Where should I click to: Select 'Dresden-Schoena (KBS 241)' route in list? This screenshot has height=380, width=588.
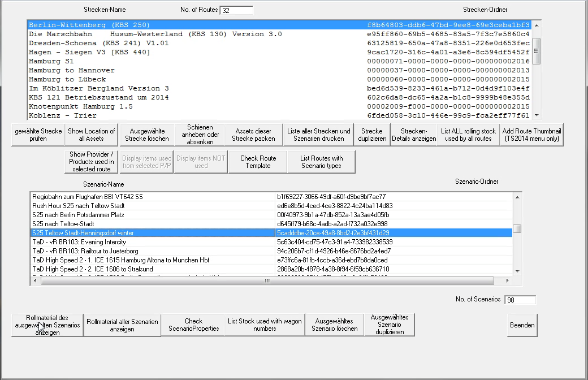point(99,43)
